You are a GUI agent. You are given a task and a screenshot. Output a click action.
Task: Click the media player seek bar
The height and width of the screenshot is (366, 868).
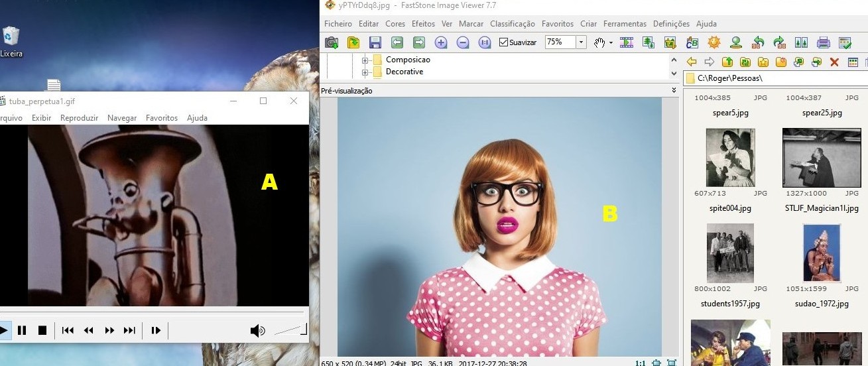[x=153, y=312]
